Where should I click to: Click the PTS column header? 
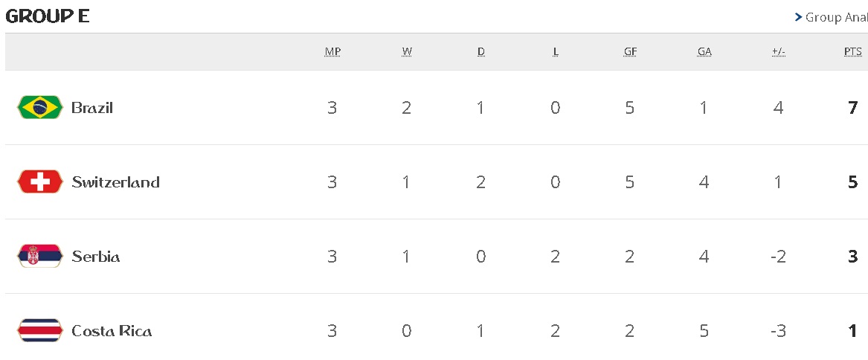[x=852, y=52]
